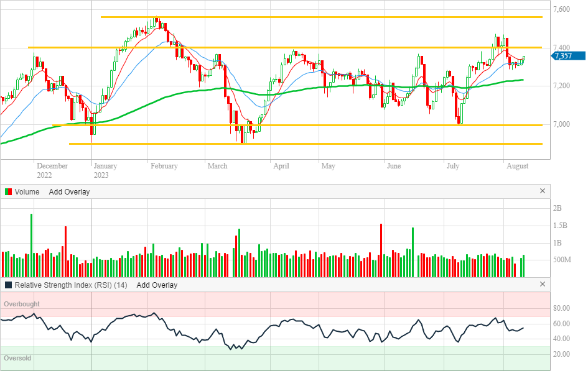
Task: Click the tallest green volume bar in December
Action: (x=31, y=245)
